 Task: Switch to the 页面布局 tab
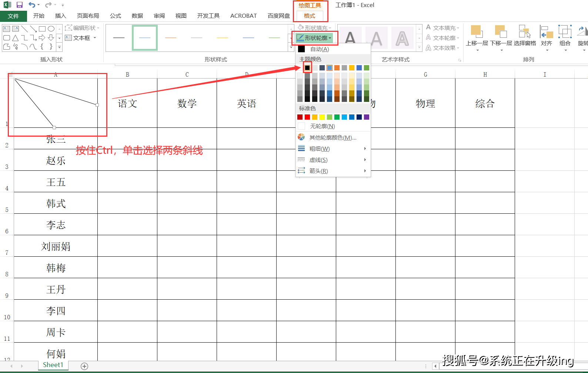point(88,16)
